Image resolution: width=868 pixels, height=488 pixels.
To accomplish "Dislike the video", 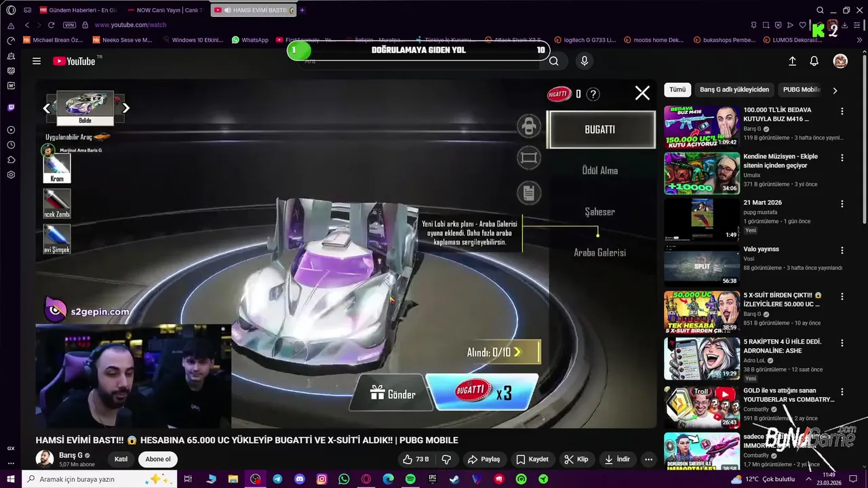I will [x=446, y=460].
